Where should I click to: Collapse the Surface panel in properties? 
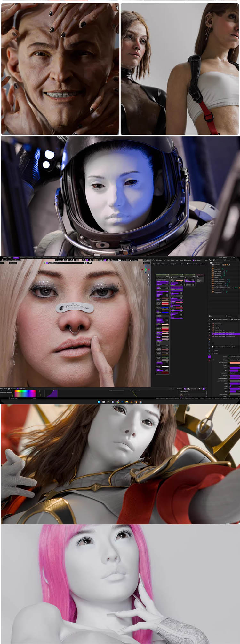click(x=216, y=353)
